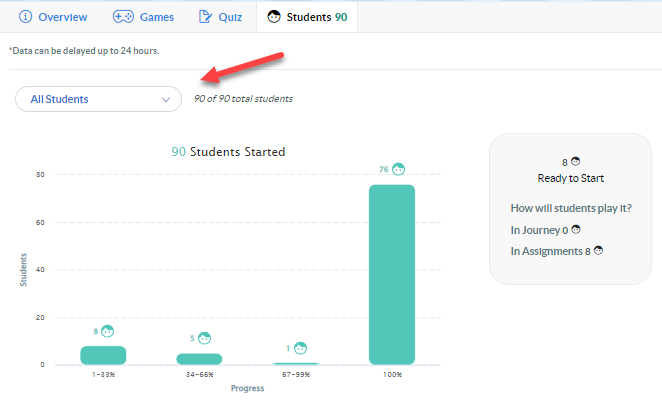
Task: Click face icon beside In Journey 0
Action: (576, 230)
